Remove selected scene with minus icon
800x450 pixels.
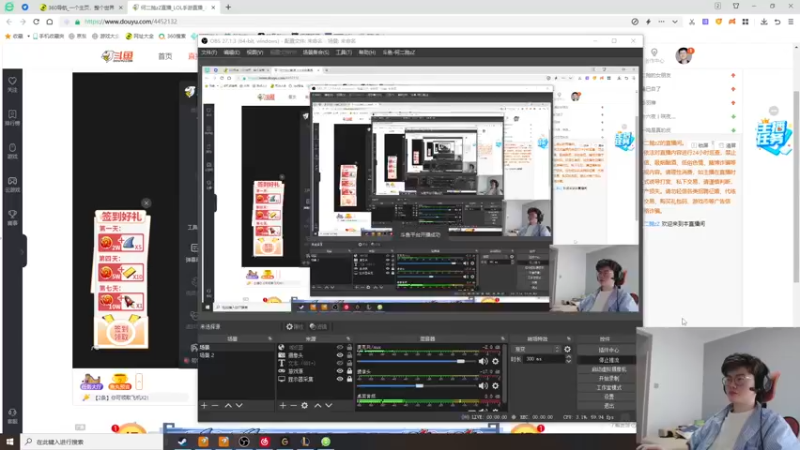(215, 406)
